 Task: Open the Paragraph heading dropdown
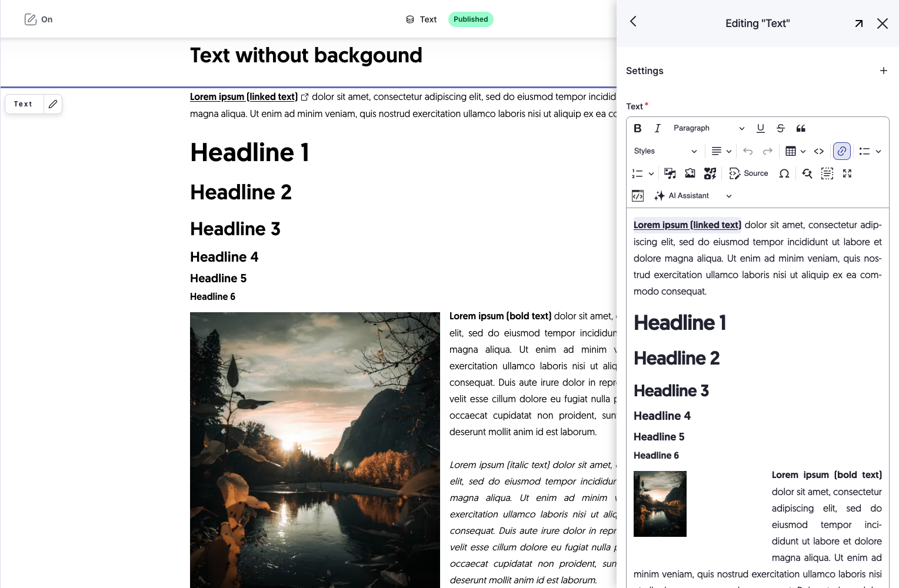pyautogui.click(x=709, y=128)
